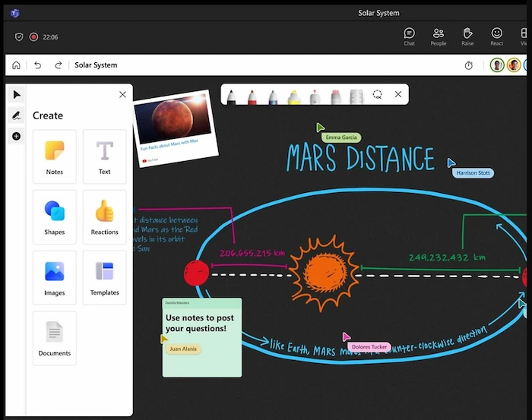
Task: Select the lasso select tool
Action: [377, 94]
